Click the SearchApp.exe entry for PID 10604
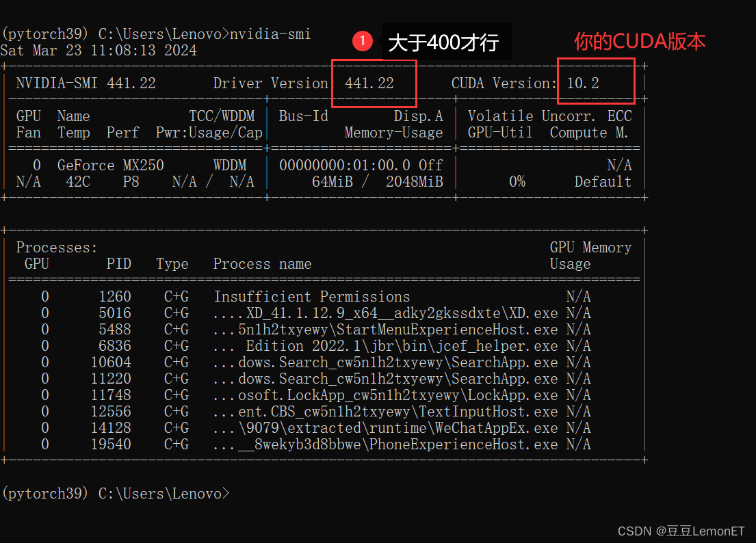The height and width of the screenshot is (543, 756). click(385, 362)
